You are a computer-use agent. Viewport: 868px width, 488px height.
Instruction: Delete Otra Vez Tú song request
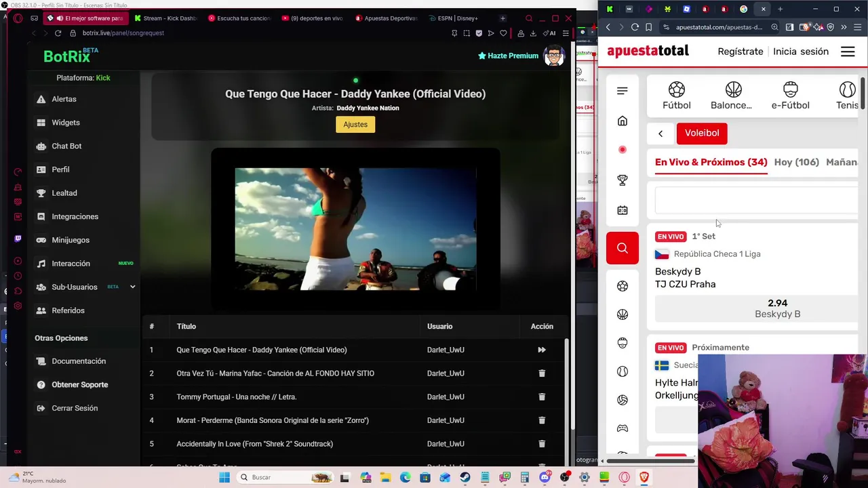pyautogui.click(x=542, y=373)
